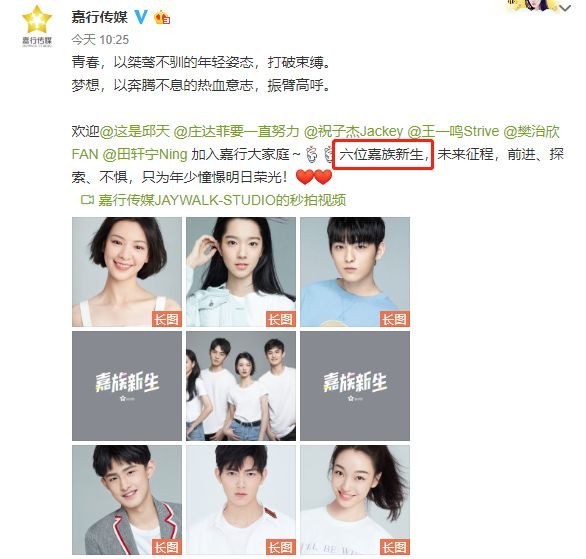Click the 长图 badge on long-haired woman photo
Screen dimensions: 586x559
click(281, 319)
